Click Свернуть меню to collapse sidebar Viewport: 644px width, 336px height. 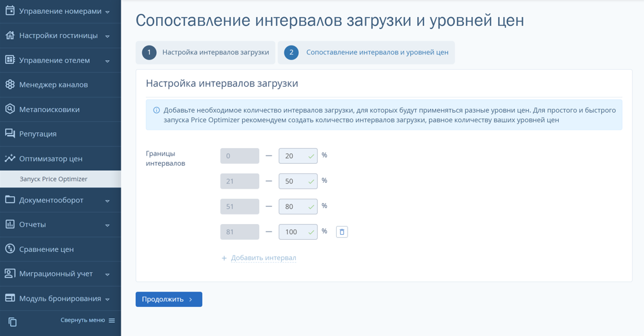point(83,320)
